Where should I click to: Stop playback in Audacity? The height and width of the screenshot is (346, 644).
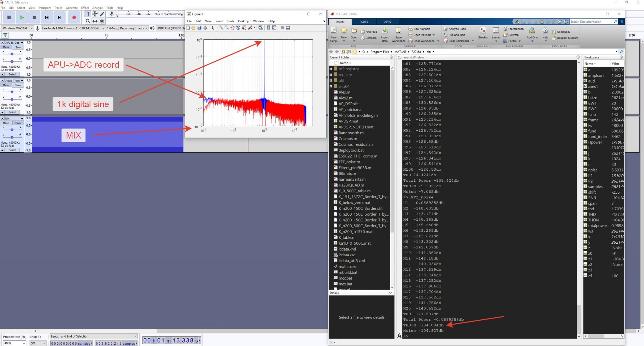point(34,18)
